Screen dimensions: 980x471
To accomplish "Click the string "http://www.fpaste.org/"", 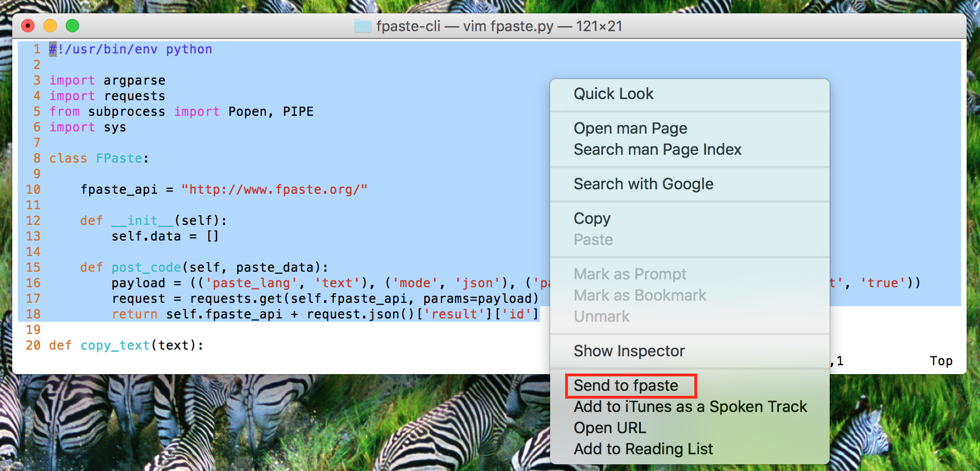I will 275,190.
